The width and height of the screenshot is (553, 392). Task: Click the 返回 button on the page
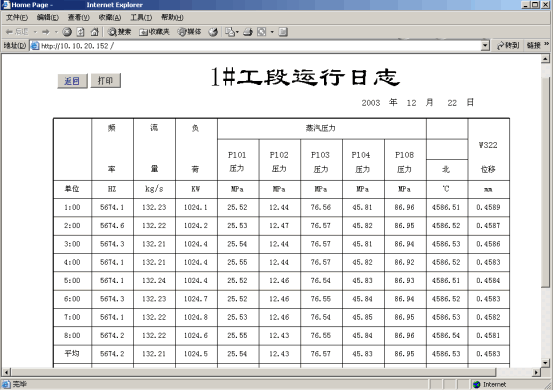[x=72, y=81]
